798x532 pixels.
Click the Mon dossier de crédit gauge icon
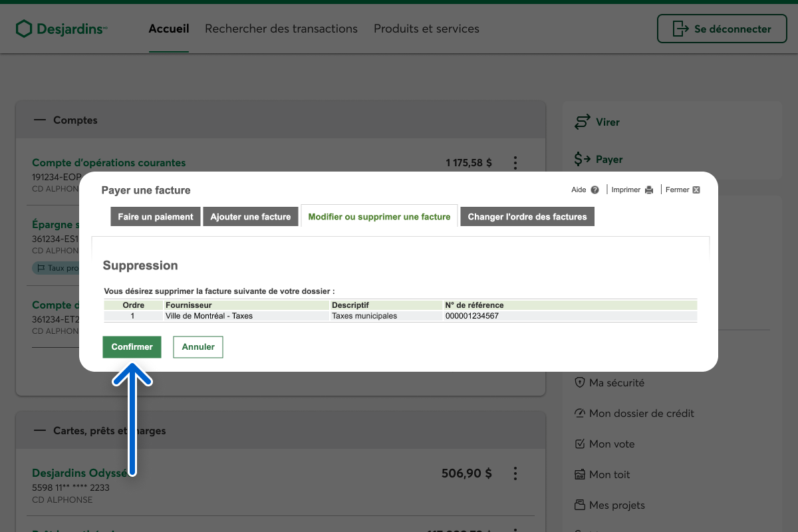coord(579,414)
